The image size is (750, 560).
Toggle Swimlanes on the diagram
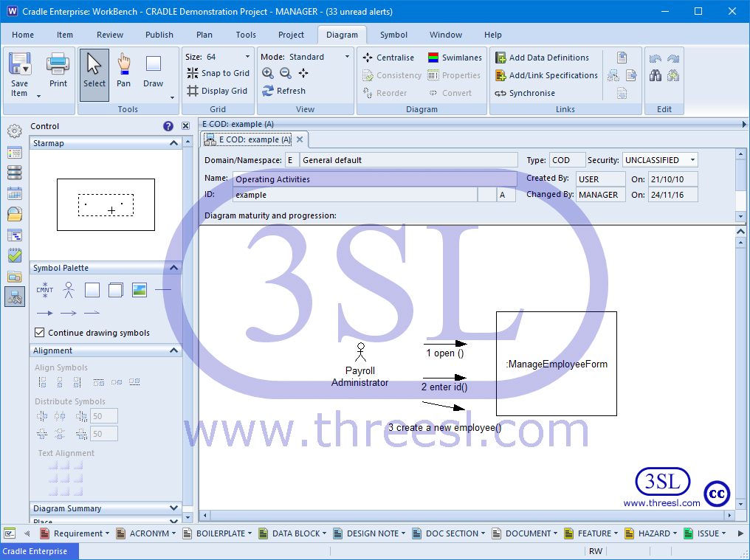coord(455,58)
